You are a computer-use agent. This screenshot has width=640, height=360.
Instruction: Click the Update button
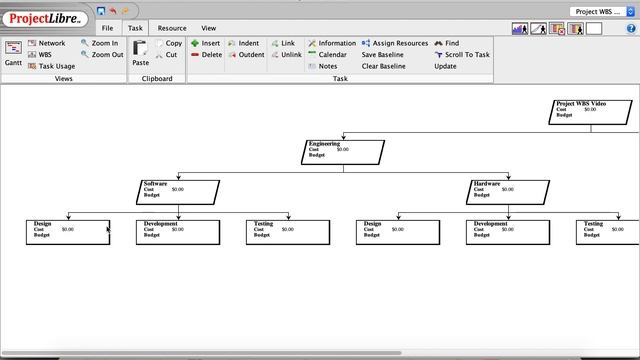(x=445, y=66)
